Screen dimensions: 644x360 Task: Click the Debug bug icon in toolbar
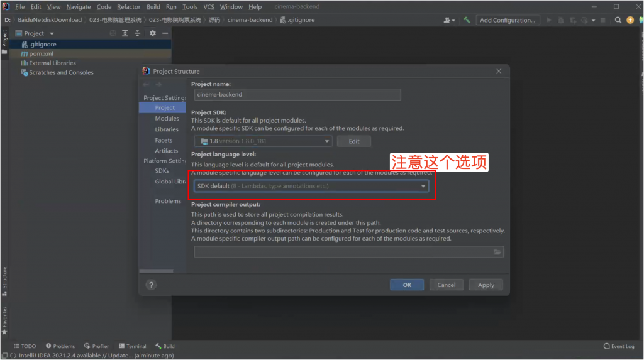point(560,19)
